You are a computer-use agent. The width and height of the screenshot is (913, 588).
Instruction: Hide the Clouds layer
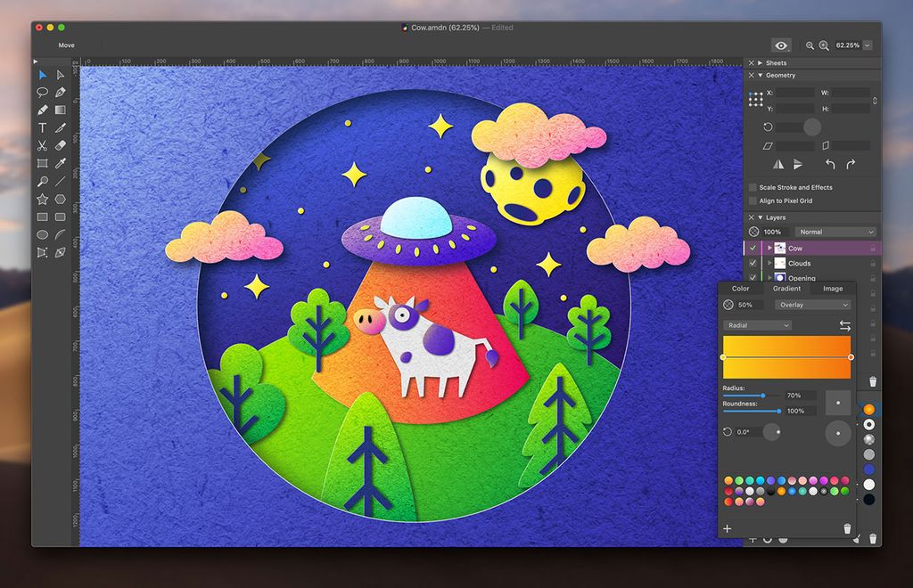753,263
